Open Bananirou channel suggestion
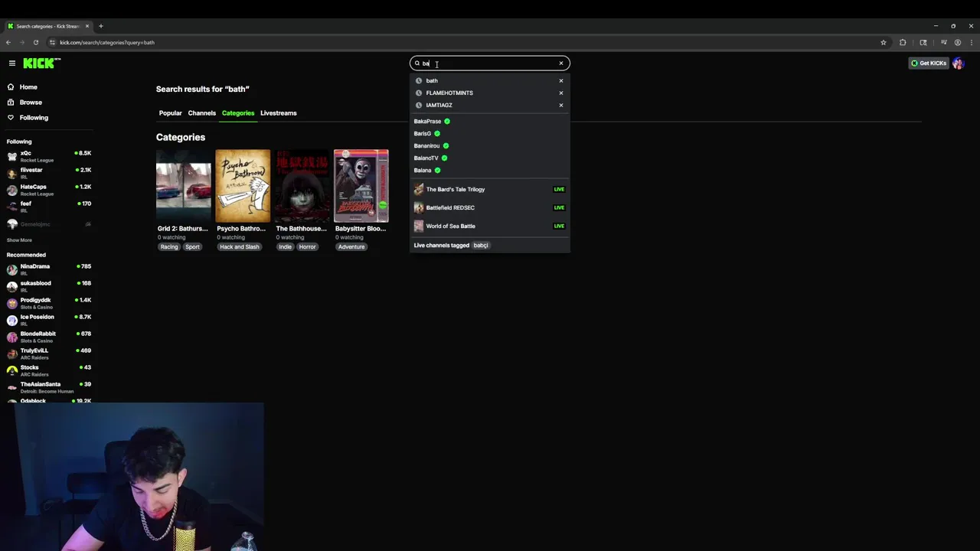 (x=490, y=145)
